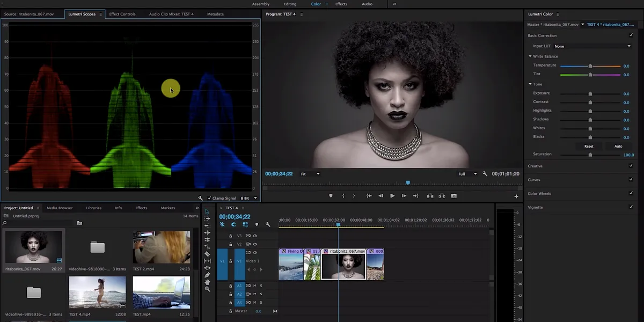Screen dimensions: 644x322
Task: Open Metadata panel tab
Action: pyautogui.click(x=215, y=14)
